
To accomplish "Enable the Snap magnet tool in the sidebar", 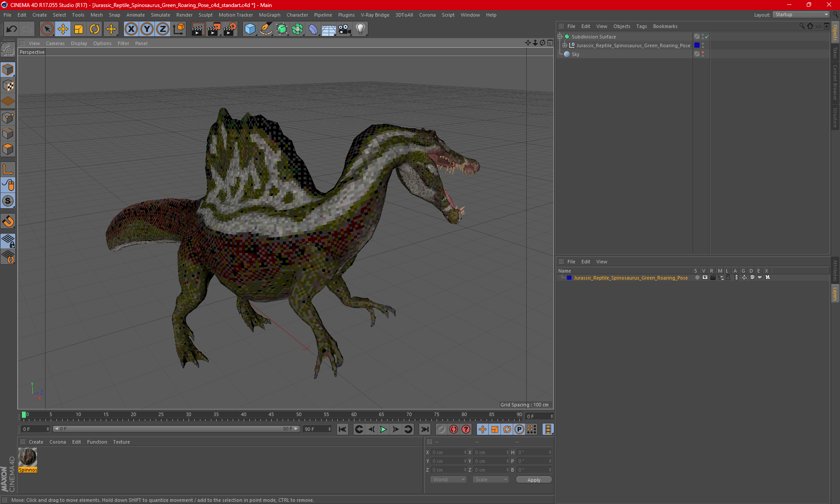I will tap(8, 221).
